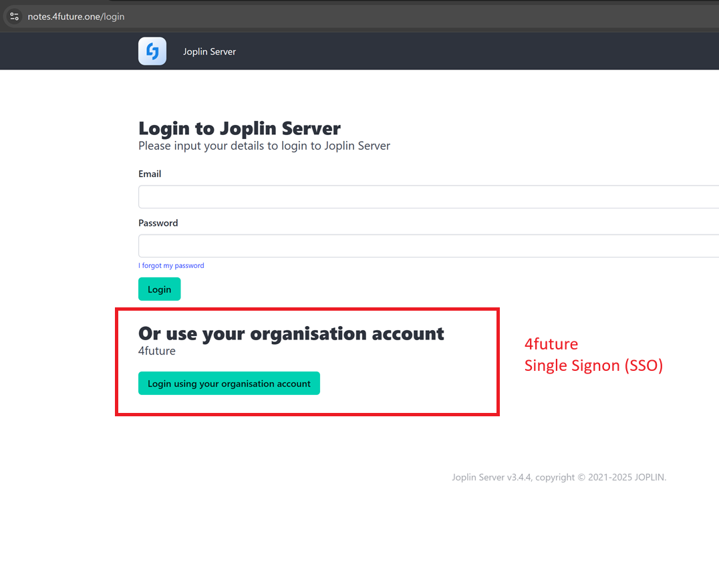The width and height of the screenshot is (719, 588).
Task: Focus the Email input field
Action: [428, 197]
